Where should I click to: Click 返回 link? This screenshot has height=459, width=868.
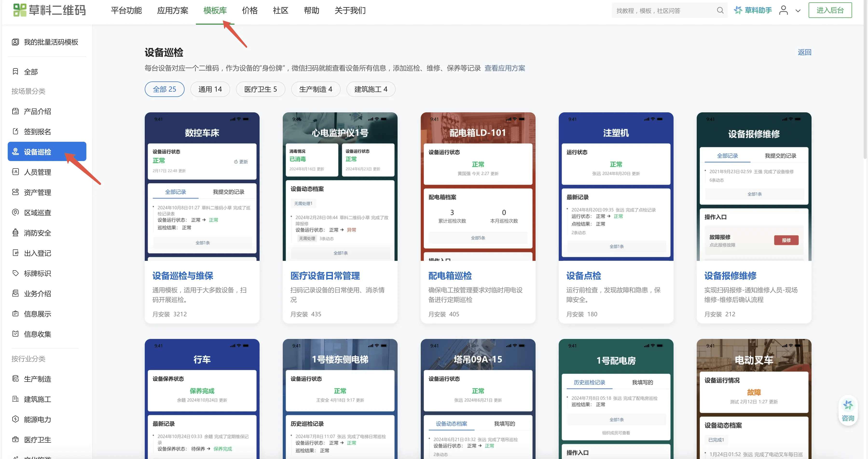coord(804,53)
